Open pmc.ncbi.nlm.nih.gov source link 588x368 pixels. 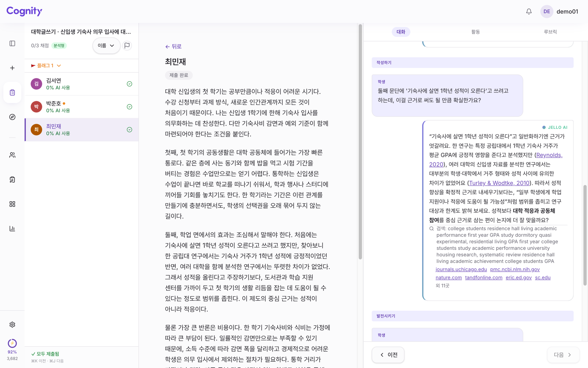pyautogui.click(x=515, y=269)
